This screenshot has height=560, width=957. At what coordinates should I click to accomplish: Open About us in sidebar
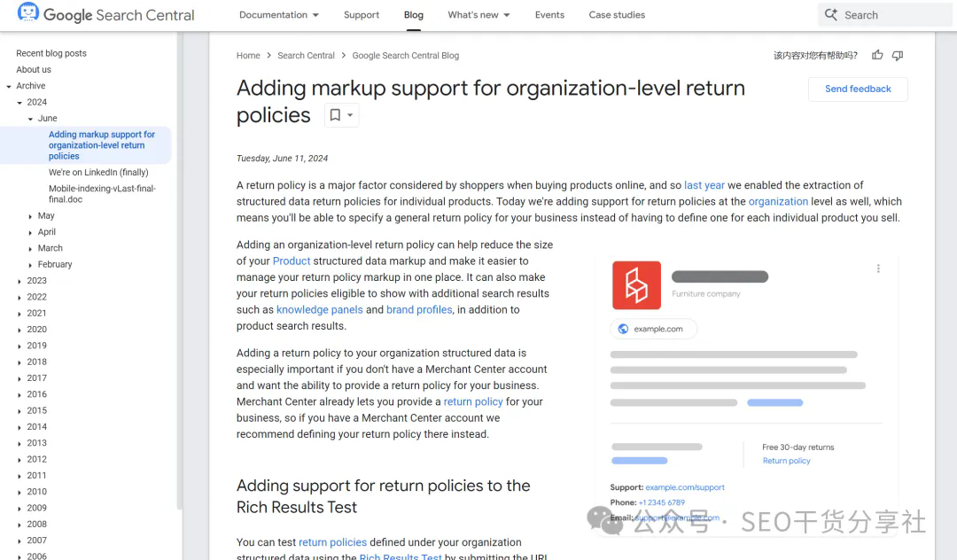pos(34,69)
